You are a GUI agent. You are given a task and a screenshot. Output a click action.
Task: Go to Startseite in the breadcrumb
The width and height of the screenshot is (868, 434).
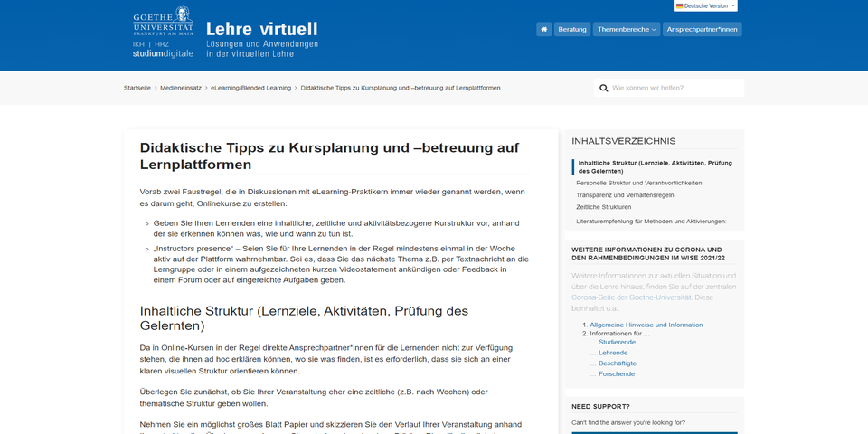tap(137, 88)
